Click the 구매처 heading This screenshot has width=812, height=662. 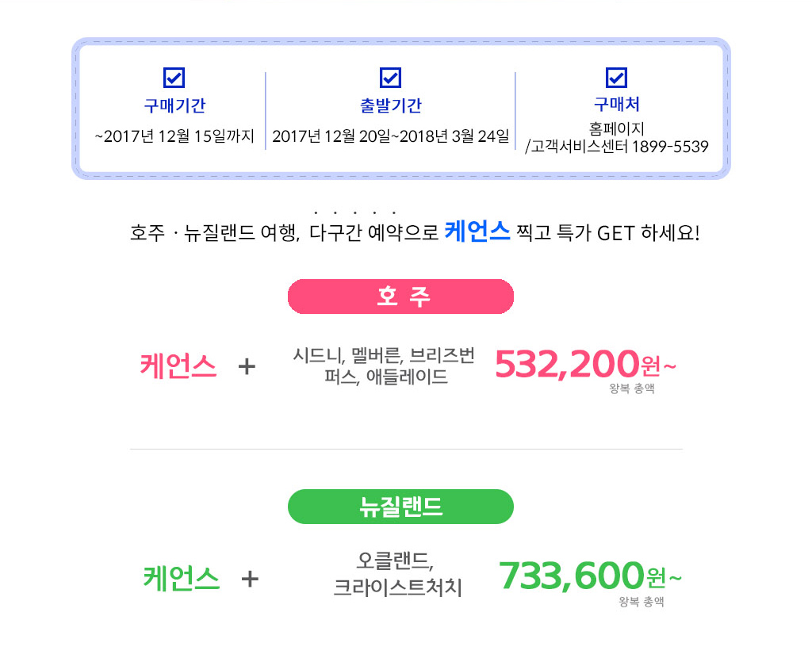(x=616, y=105)
